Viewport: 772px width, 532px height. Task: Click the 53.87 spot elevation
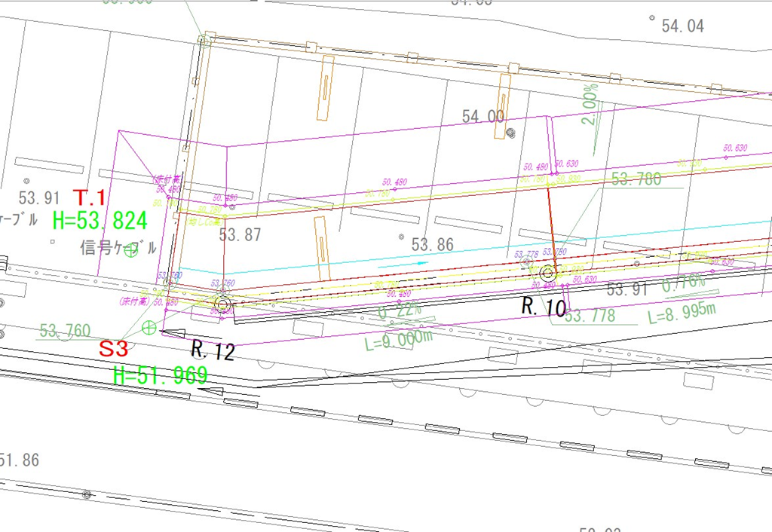tap(240, 235)
